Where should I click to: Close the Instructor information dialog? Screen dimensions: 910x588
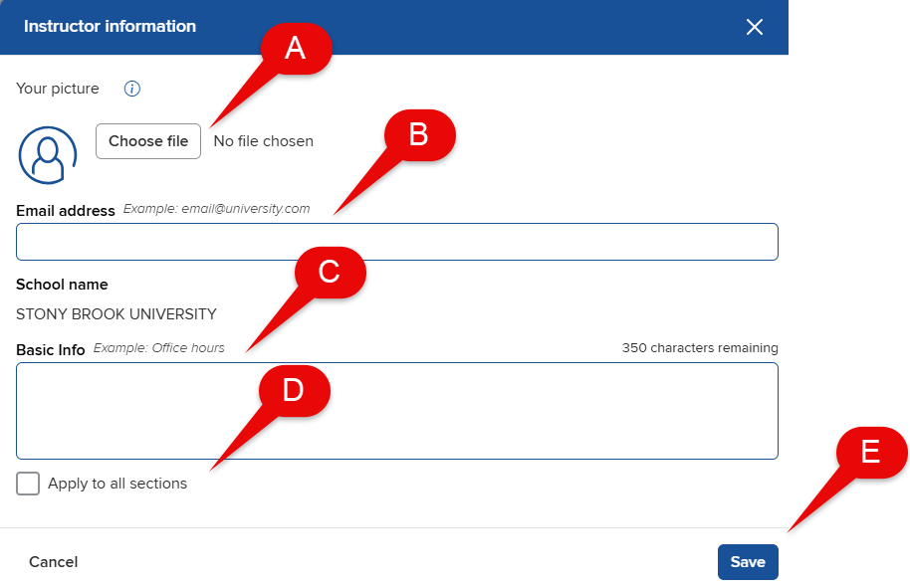(755, 27)
